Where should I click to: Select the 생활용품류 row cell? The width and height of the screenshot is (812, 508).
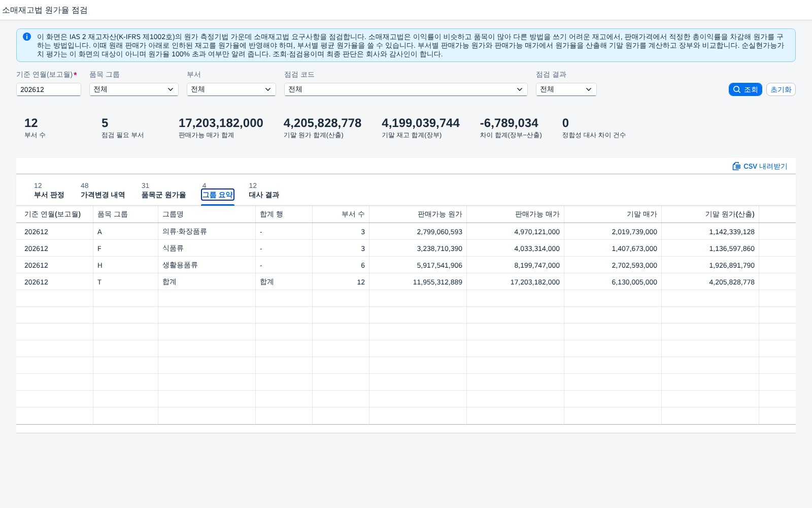tap(207, 265)
